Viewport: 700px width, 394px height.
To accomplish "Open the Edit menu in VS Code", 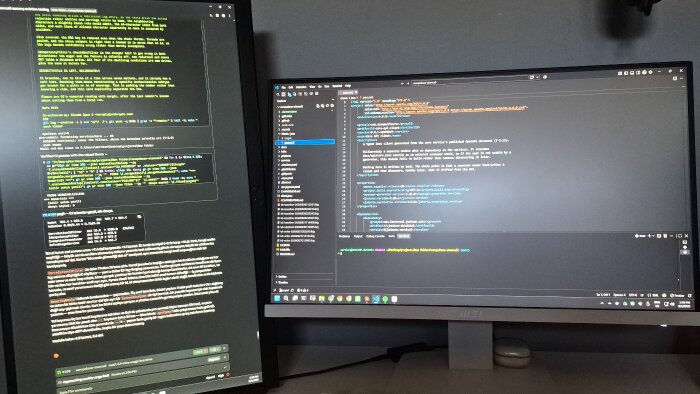I will click(291, 87).
